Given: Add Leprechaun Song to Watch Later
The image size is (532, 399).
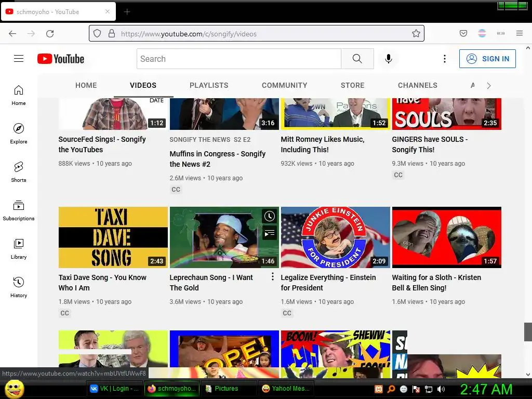Looking at the screenshot, I should 270,216.
